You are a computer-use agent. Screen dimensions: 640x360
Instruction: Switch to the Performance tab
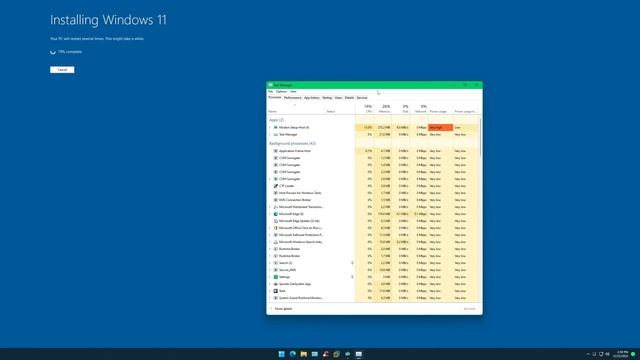pyautogui.click(x=292, y=98)
